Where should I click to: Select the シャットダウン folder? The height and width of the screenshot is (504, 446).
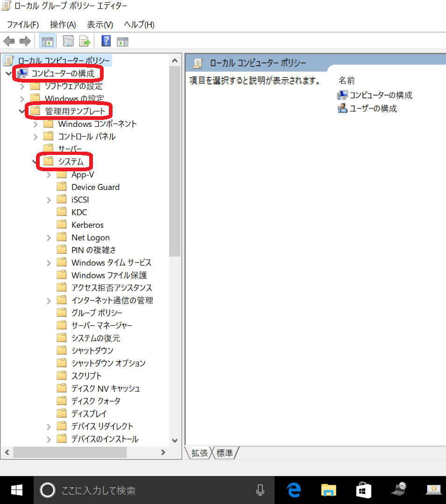click(x=92, y=350)
